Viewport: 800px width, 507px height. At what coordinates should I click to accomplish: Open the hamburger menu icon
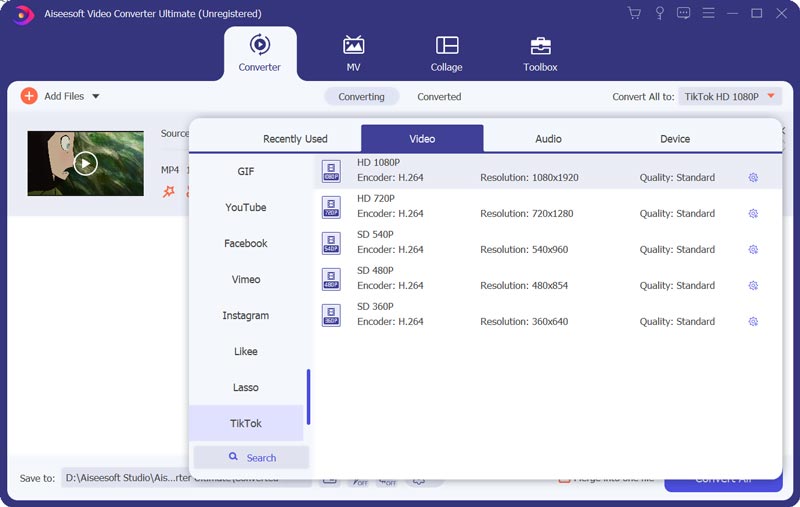[x=708, y=13]
